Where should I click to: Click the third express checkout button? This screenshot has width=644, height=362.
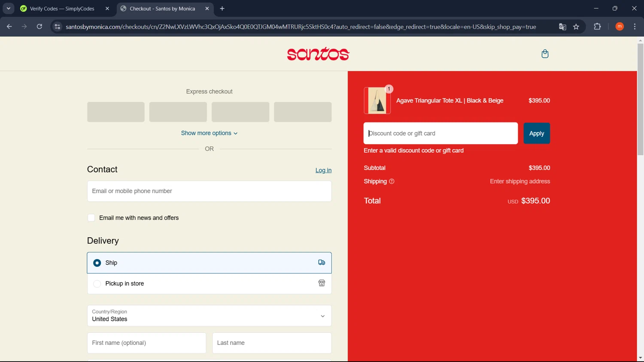240,112
